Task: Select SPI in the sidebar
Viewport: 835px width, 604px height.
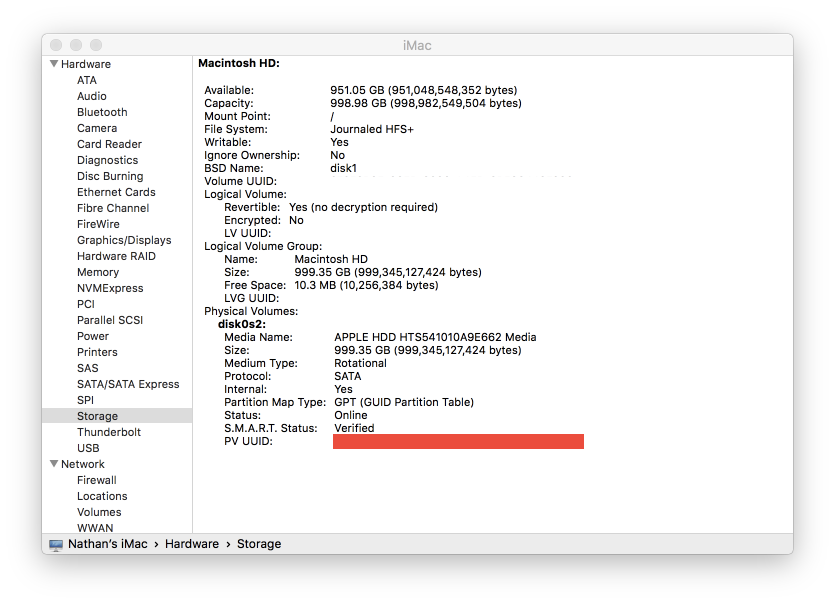Action: 85,400
